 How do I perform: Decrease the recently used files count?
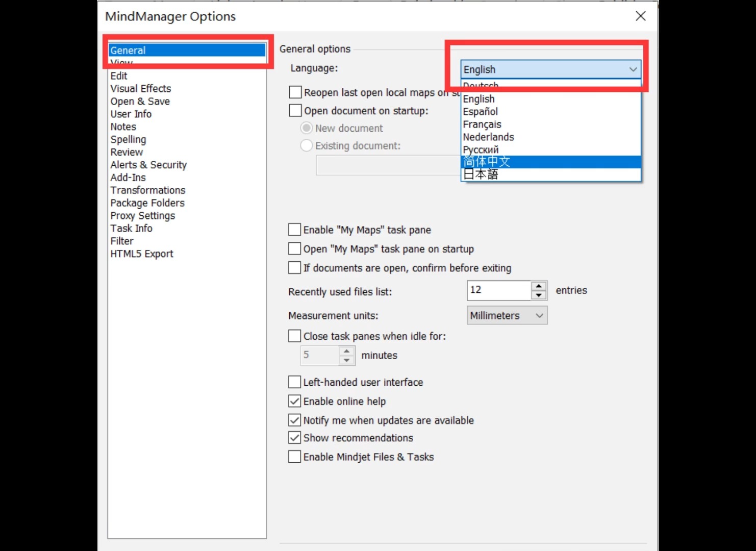(x=539, y=295)
